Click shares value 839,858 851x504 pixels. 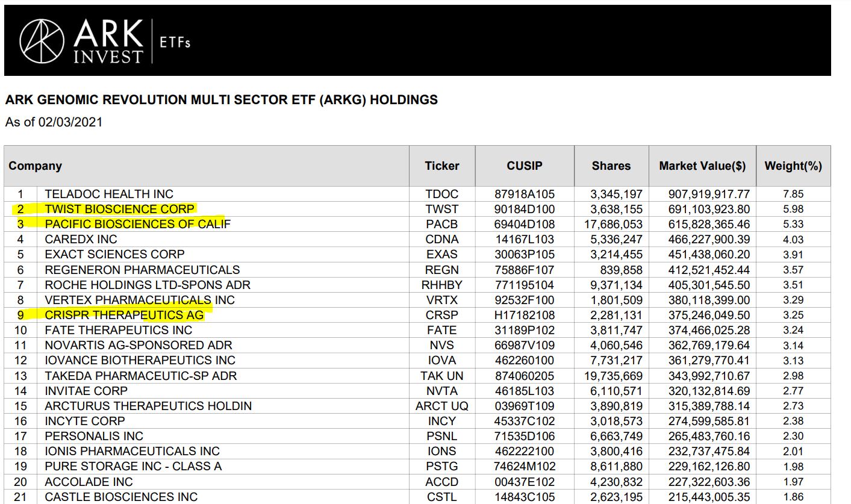pos(621,270)
